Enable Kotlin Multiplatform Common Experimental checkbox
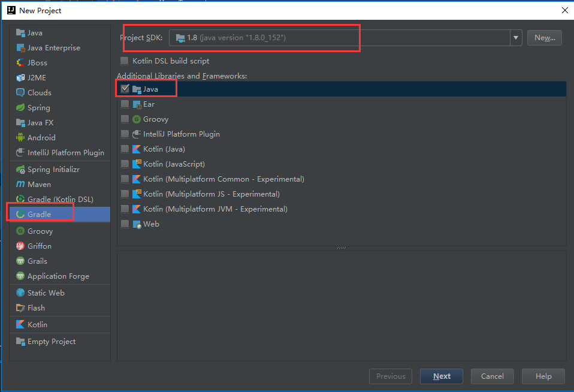The height and width of the screenshot is (392, 574). point(125,179)
